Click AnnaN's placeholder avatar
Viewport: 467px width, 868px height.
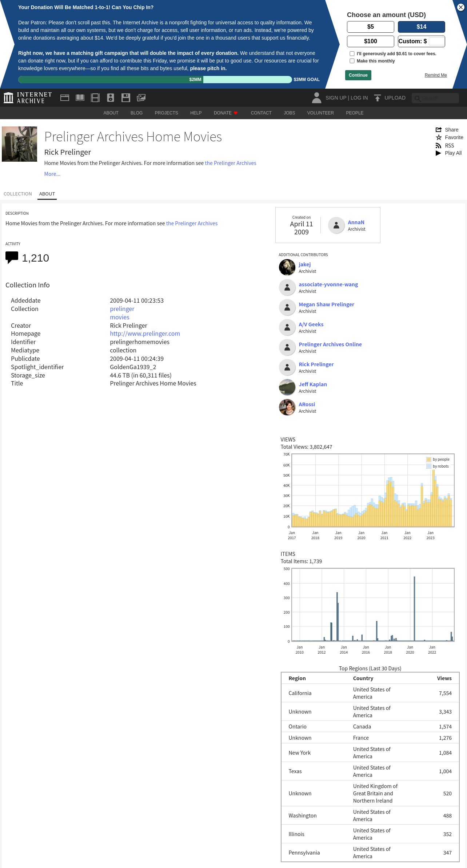pyautogui.click(x=336, y=225)
